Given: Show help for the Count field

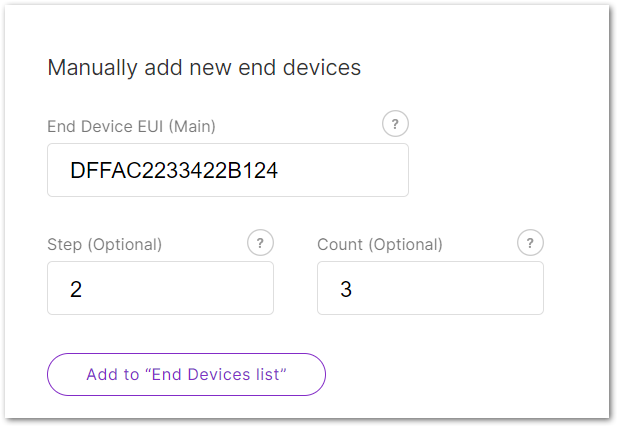Looking at the screenshot, I should [x=530, y=242].
